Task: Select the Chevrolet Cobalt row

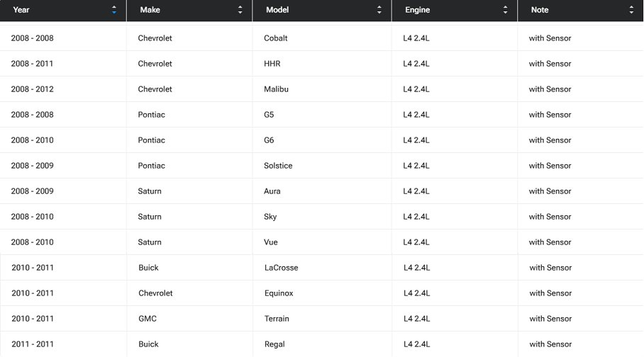Action: click(x=321, y=38)
